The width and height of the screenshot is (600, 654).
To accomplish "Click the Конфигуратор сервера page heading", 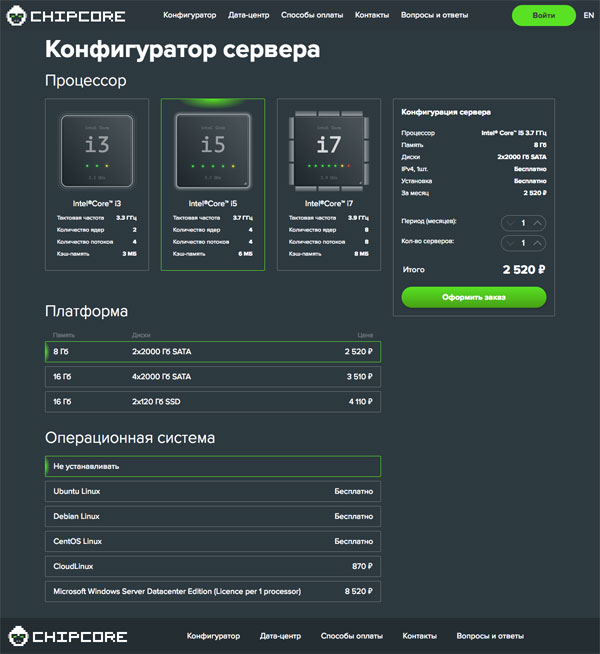I will [183, 50].
